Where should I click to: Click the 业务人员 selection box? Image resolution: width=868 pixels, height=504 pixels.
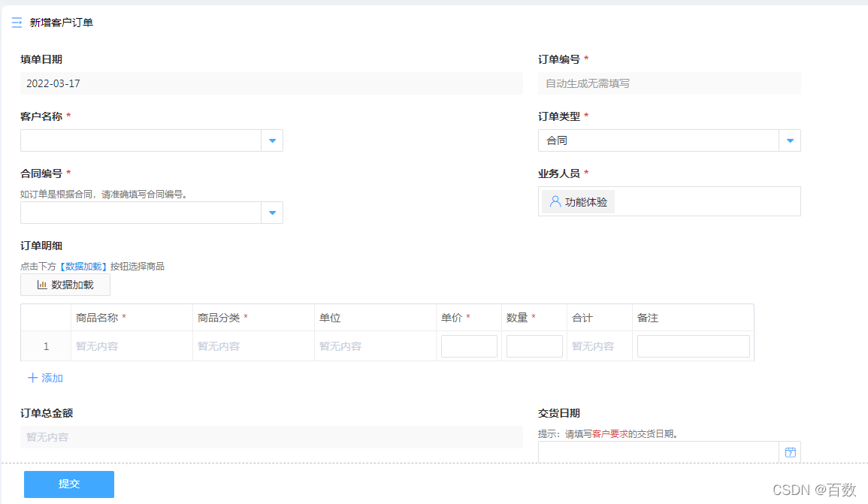point(670,201)
